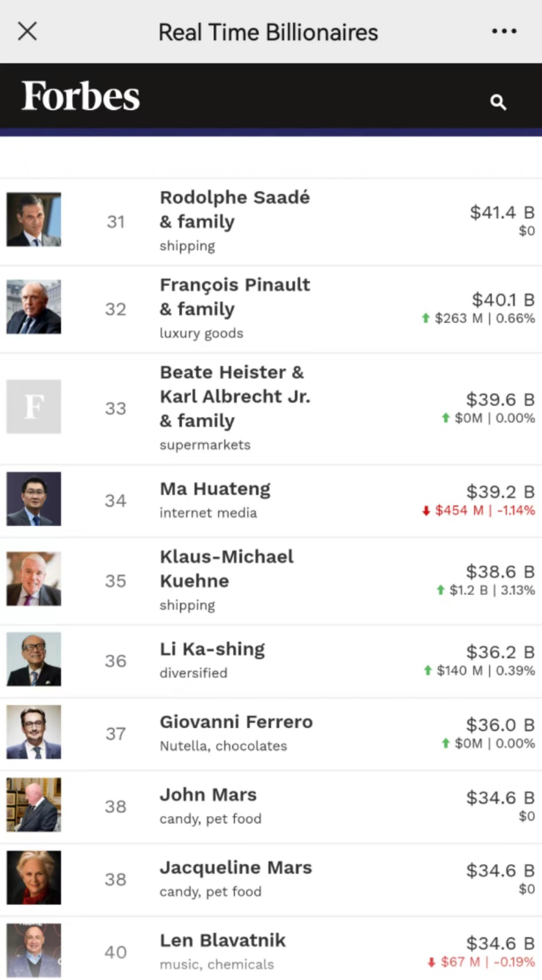Tap François Pinault's portrait thumbnail

[x=33, y=307]
